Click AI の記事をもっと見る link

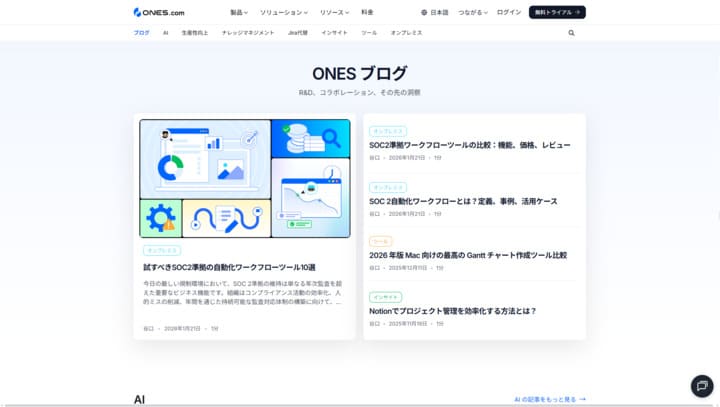[x=550, y=399]
